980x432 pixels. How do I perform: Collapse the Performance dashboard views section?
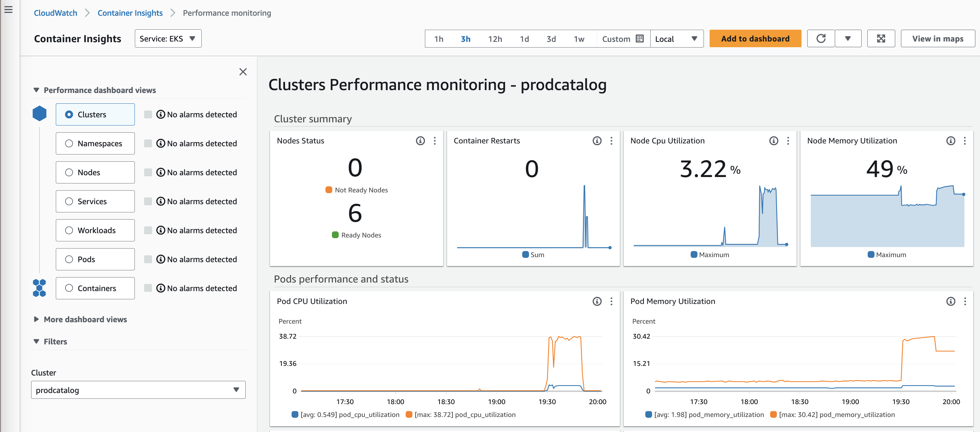coord(36,90)
